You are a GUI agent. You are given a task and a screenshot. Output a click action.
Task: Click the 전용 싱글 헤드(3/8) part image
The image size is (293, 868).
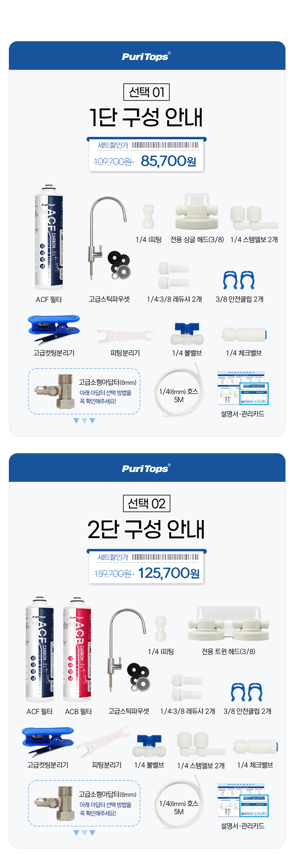coord(197,212)
